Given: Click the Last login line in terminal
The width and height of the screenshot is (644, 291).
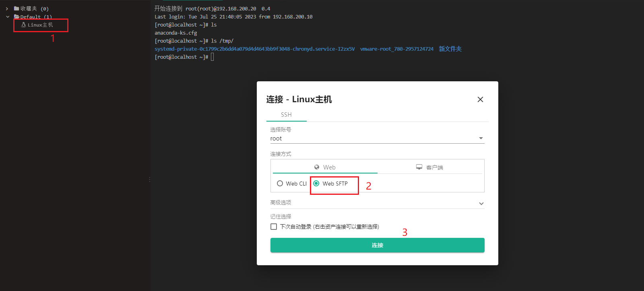Looking at the screenshot, I should pos(233,17).
